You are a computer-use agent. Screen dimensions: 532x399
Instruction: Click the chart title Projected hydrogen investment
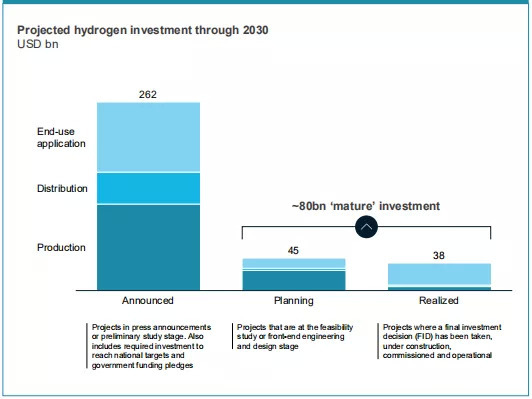click(143, 30)
